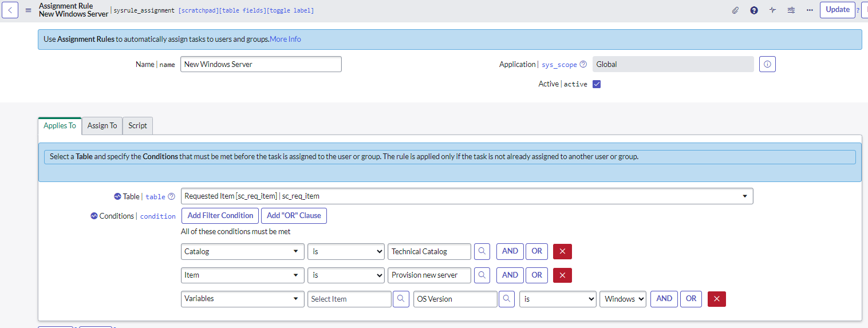
Task: Click Add Filter Condition
Action: [x=220, y=216]
